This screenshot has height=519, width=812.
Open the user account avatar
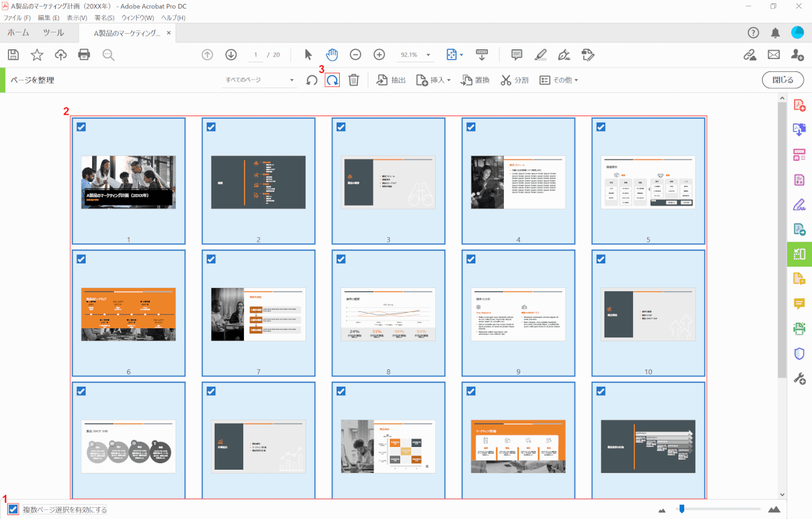(x=798, y=32)
